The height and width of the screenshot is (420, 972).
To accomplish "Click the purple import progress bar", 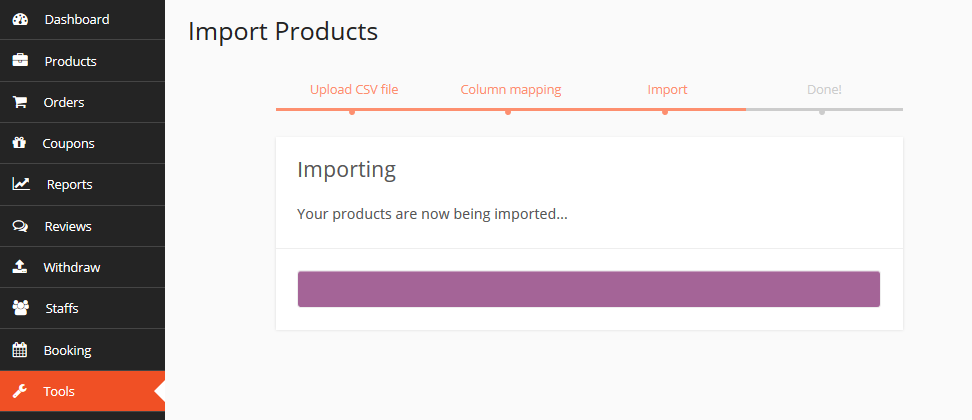I will tap(588, 289).
